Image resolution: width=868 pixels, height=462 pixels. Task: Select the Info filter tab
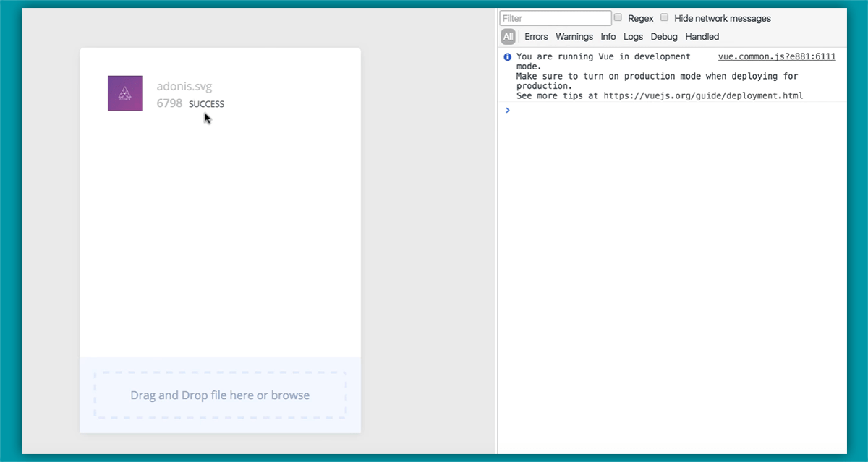tap(608, 36)
